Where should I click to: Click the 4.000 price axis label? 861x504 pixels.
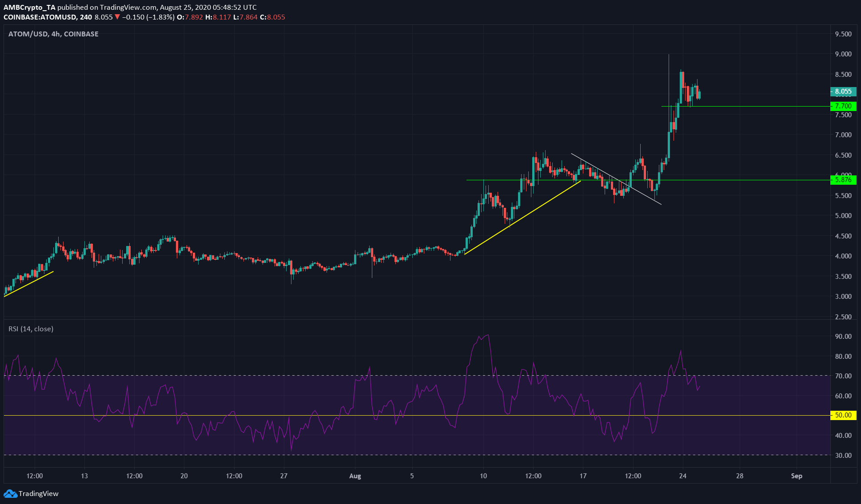(x=843, y=256)
